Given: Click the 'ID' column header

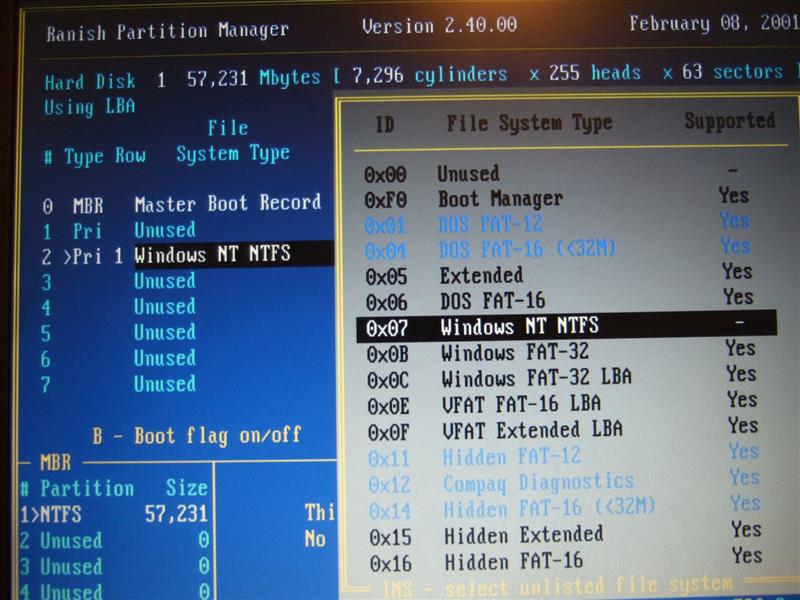Looking at the screenshot, I should pyautogui.click(x=385, y=124).
